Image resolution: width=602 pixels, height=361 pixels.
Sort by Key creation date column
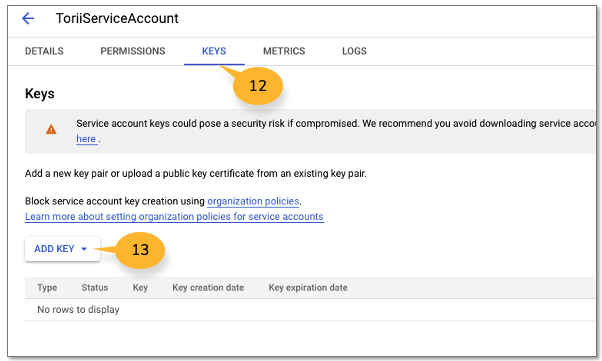click(208, 288)
